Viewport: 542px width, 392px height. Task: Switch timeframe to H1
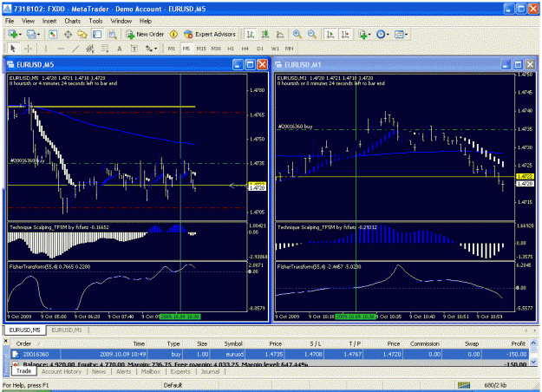[x=231, y=49]
